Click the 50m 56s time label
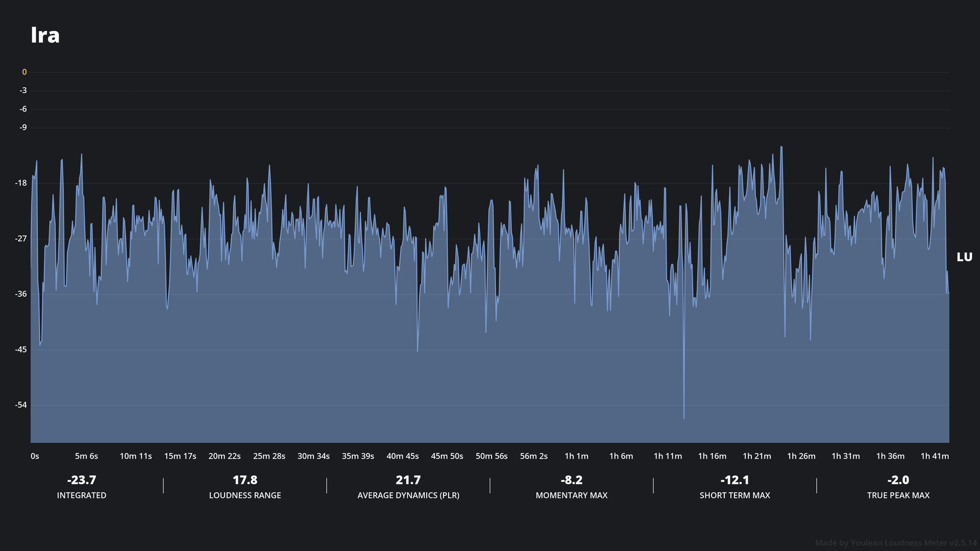This screenshot has width=980, height=551. coord(492,456)
